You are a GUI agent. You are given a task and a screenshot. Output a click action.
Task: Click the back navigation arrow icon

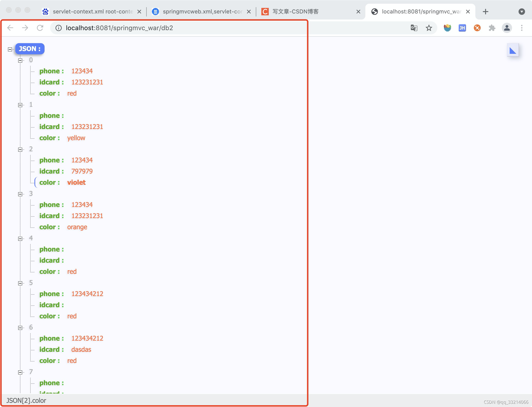pyautogui.click(x=11, y=27)
